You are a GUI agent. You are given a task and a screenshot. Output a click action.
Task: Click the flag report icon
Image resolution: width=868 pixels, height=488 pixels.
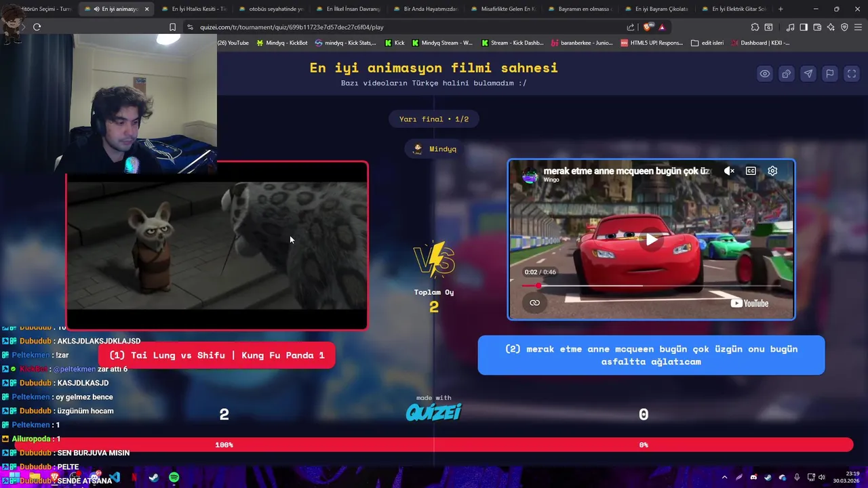[x=830, y=74]
